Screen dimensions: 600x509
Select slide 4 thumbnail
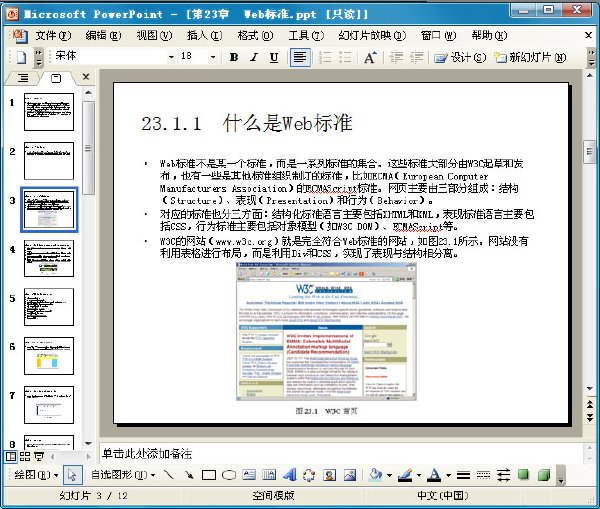pyautogui.click(x=49, y=259)
